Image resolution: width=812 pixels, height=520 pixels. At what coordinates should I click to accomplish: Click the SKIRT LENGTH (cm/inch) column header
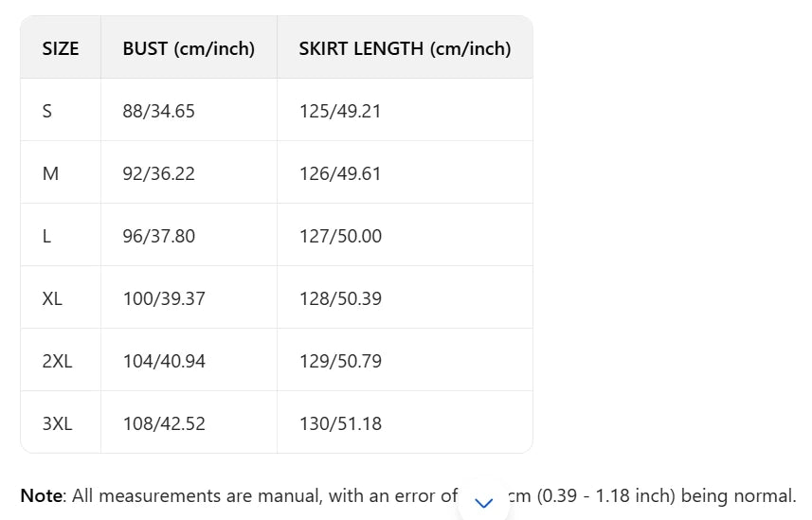[x=405, y=48]
